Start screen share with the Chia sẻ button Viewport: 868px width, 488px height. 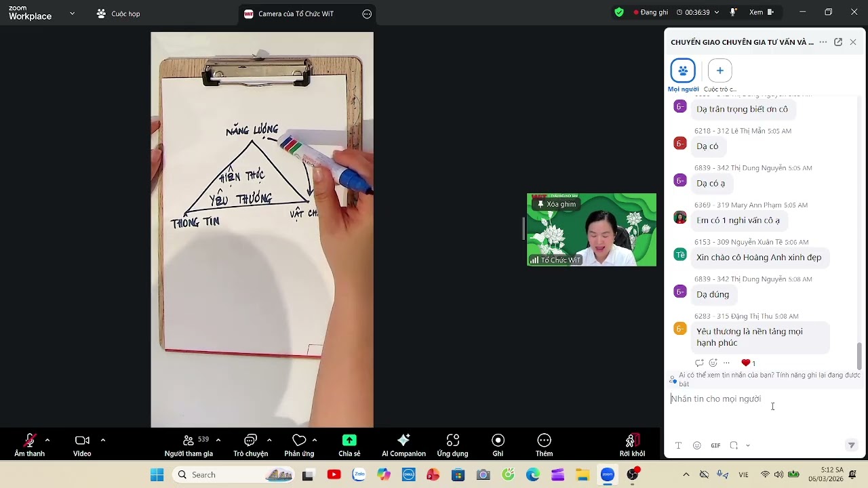(x=349, y=445)
